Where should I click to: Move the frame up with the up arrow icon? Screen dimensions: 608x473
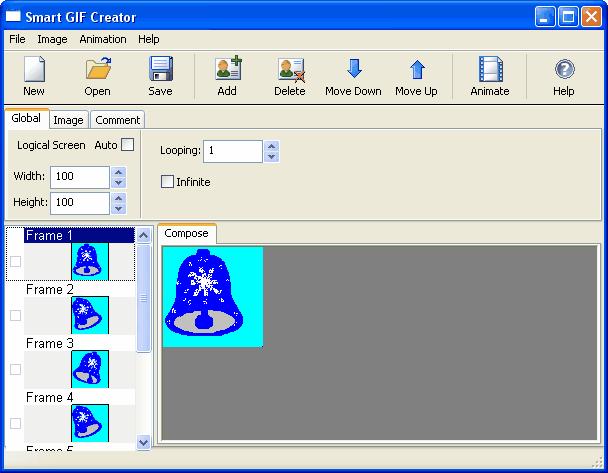tap(417, 69)
